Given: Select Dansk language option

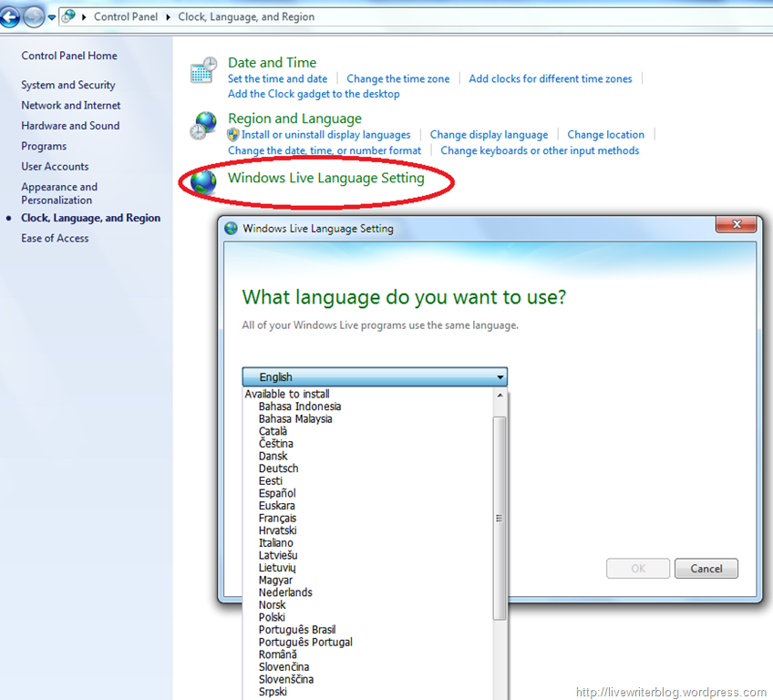Looking at the screenshot, I should coord(273,456).
